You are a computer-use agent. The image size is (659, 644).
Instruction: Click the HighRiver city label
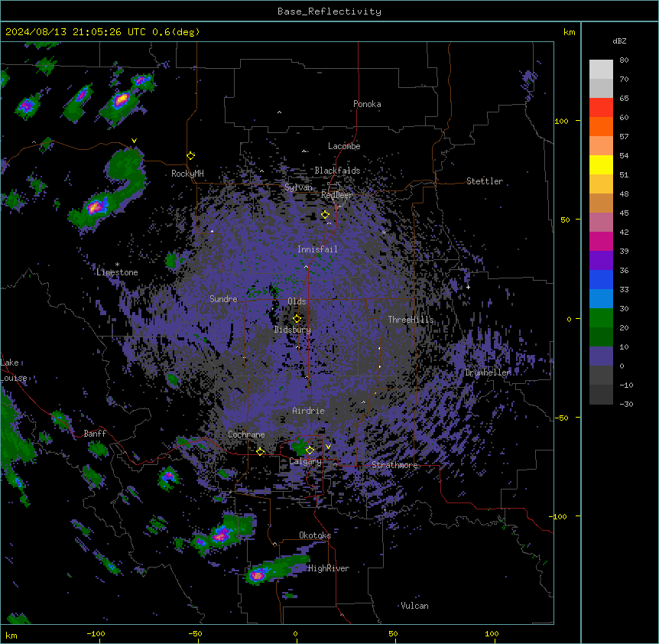point(329,568)
